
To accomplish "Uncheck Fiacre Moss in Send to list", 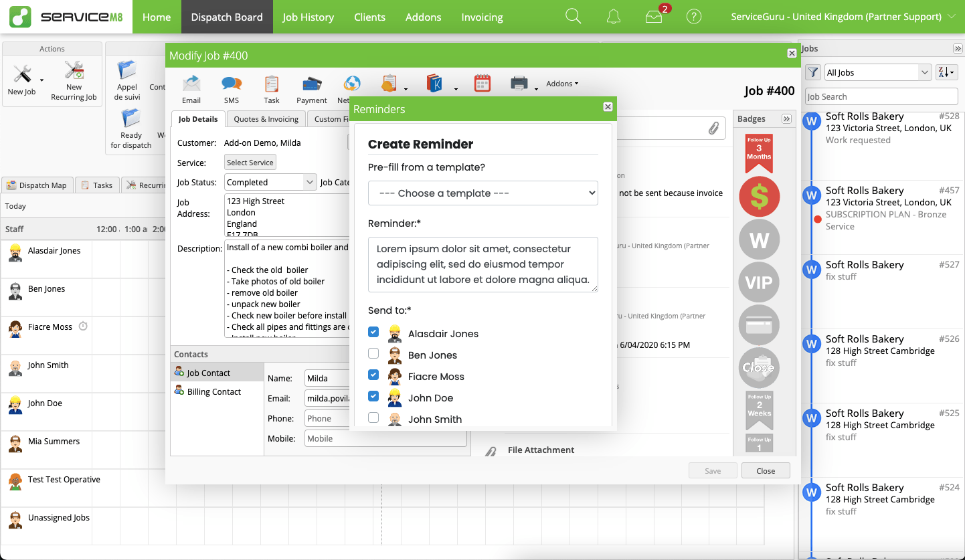I will point(373,375).
